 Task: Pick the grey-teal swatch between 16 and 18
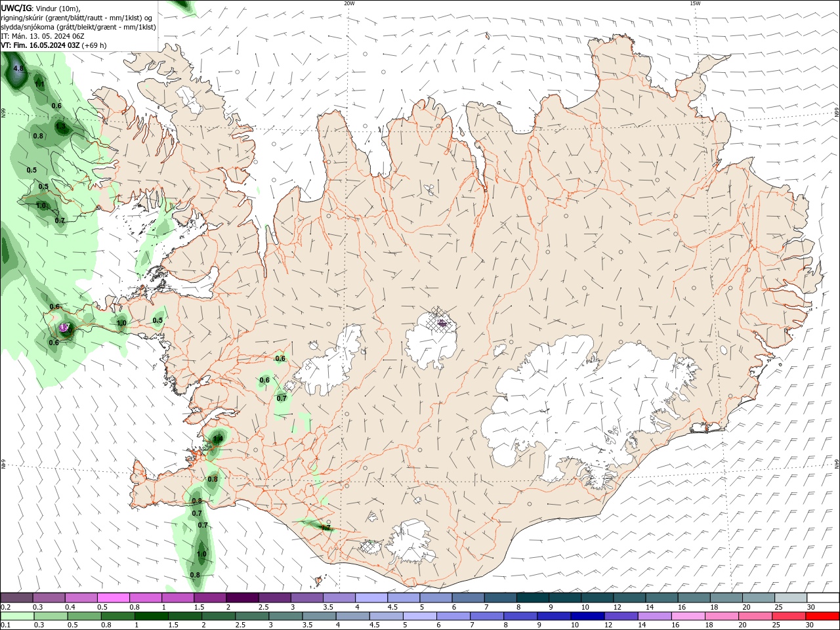click(693, 598)
